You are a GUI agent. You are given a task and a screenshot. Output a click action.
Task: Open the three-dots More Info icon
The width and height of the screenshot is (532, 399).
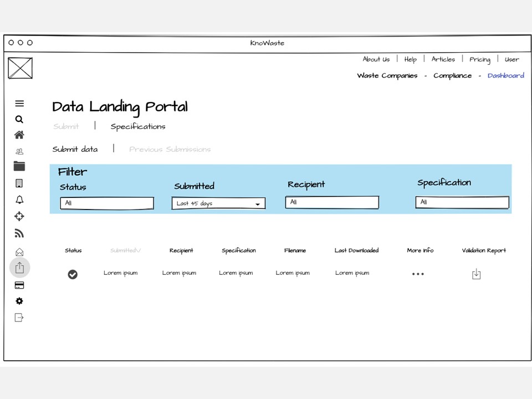pyautogui.click(x=418, y=274)
